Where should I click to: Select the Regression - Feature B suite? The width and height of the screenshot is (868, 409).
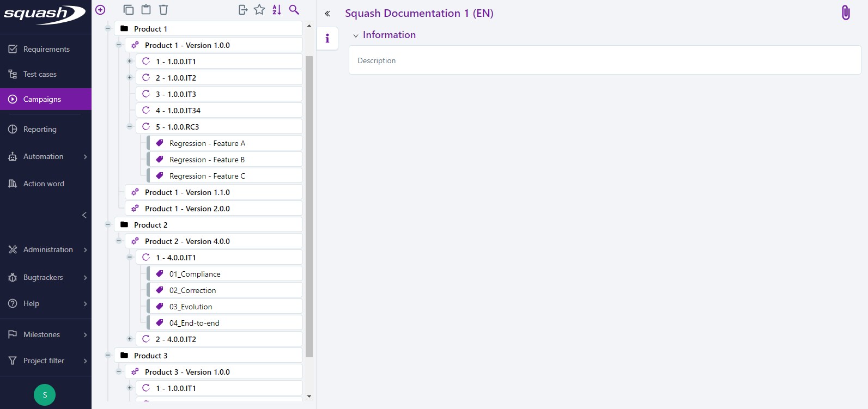(x=207, y=160)
